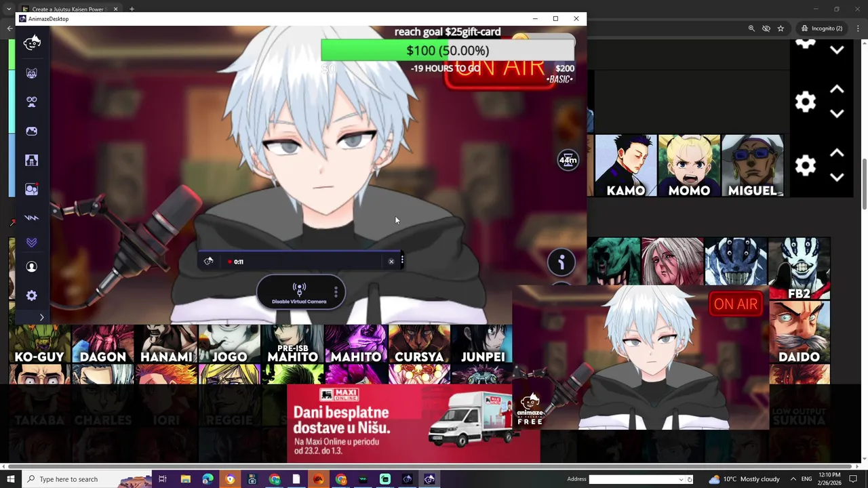The width and height of the screenshot is (868, 488).
Task: Bookmark this page with the star icon
Action: point(781,28)
